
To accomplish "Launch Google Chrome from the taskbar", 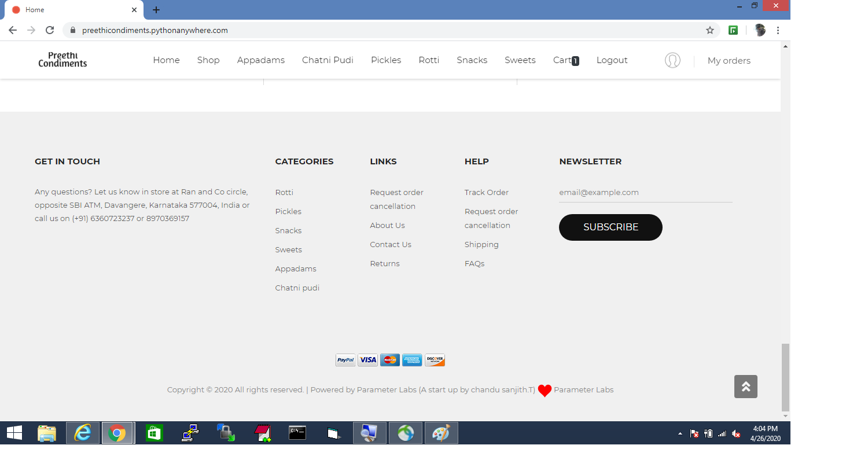I will click(x=118, y=432).
